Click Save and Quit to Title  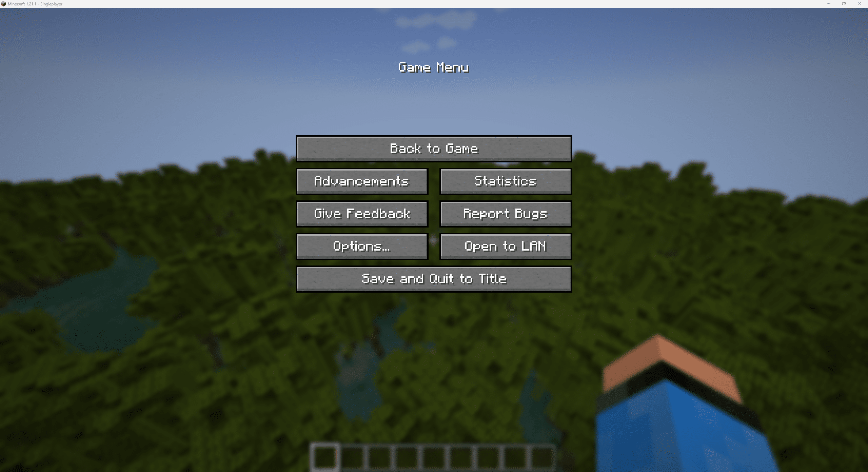pyautogui.click(x=434, y=278)
